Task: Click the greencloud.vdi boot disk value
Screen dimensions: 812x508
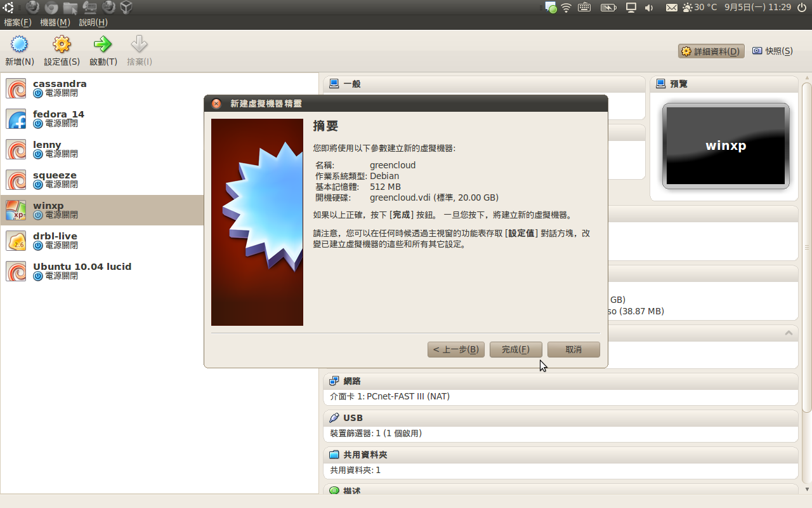Action: [x=434, y=197]
